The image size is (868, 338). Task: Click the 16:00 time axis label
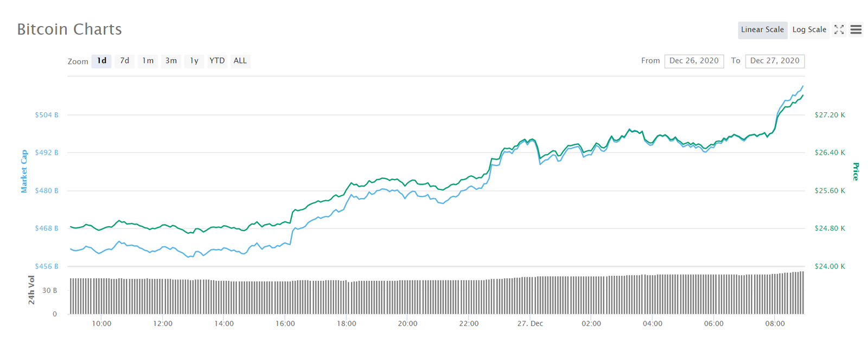(285, 324)
